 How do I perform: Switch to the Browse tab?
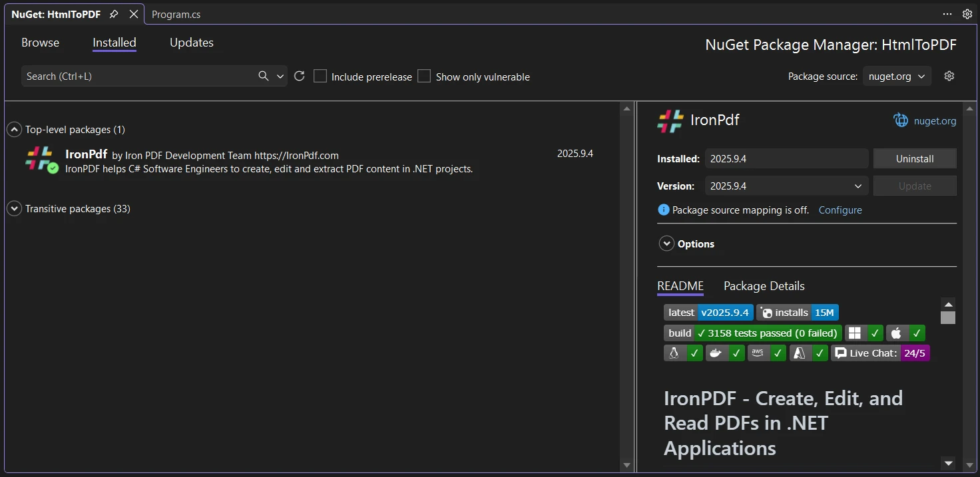point(40,43)
